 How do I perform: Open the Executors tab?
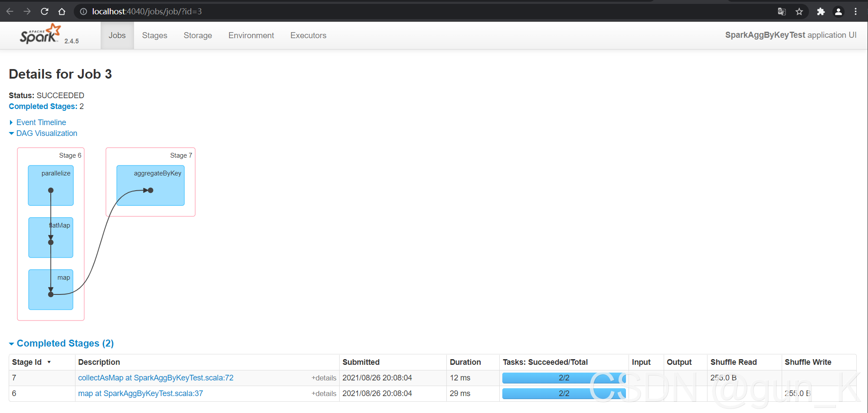(x=308, y=36)
